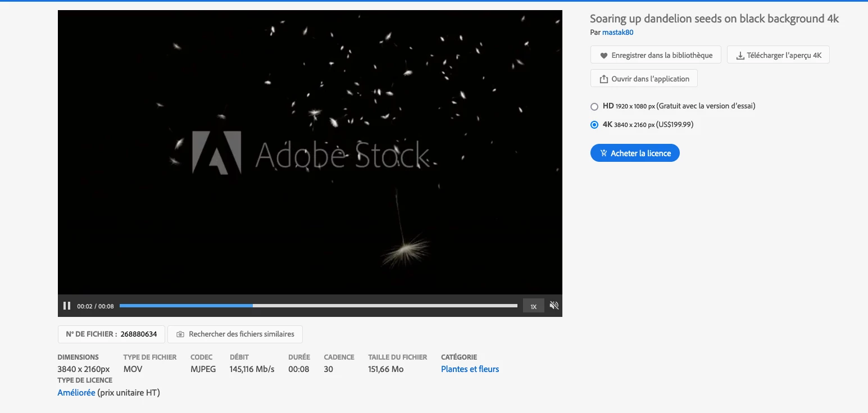868x413 pixels.
Task: Click the cadence value 30
Action: (329, 369)
